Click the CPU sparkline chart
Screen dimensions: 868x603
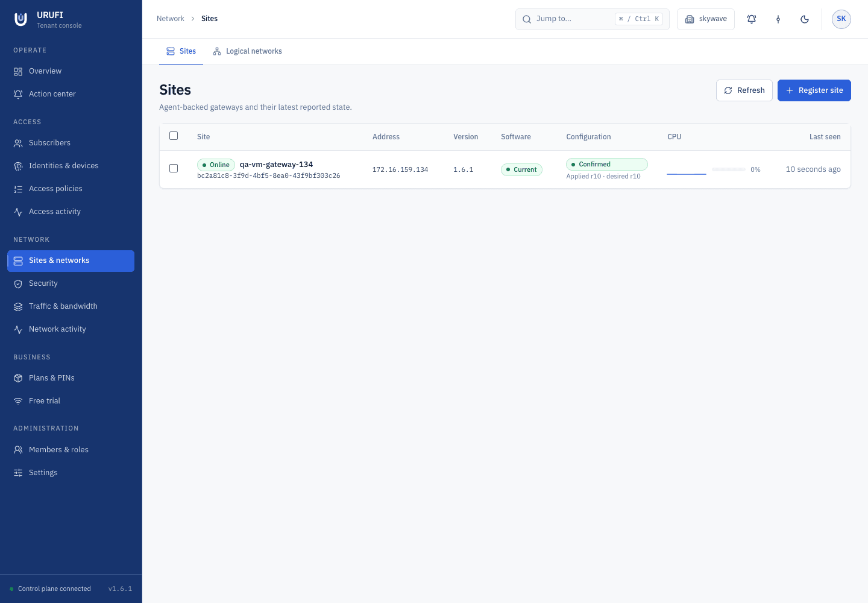pyautogui.click(x=687, y=169)
